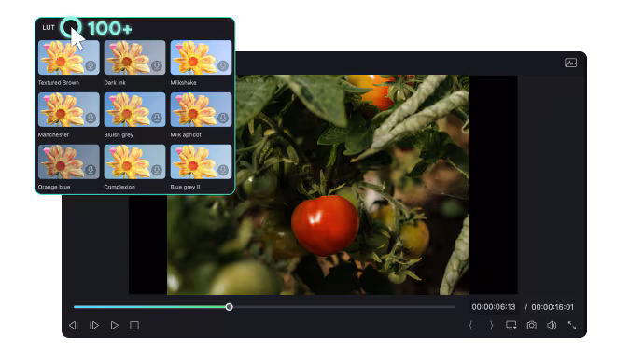644x364 pixels.
Task: Click the tomato video preview
Action: (318, 185)
